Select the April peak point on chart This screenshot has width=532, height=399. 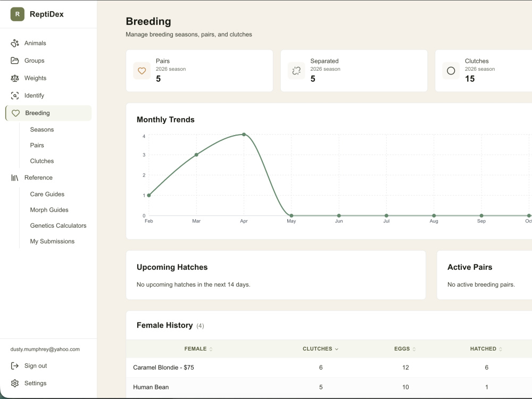point(244,135)
